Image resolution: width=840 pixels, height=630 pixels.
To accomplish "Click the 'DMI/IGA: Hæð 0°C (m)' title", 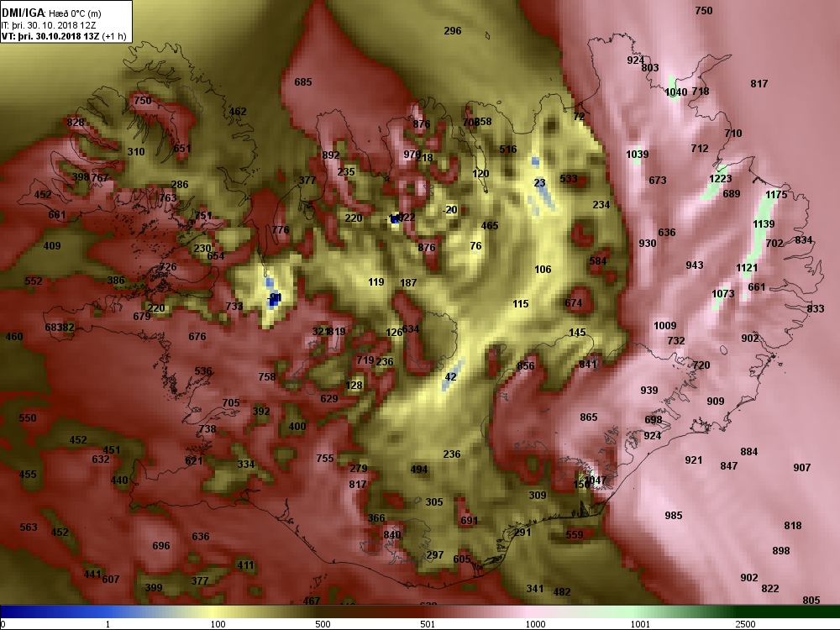I will click(51, 13).
